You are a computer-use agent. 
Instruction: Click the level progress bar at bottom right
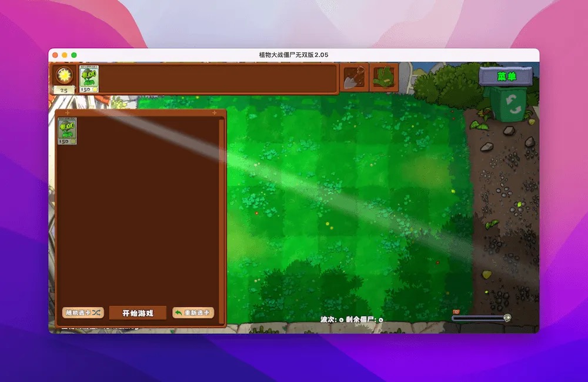click(479, 317)
